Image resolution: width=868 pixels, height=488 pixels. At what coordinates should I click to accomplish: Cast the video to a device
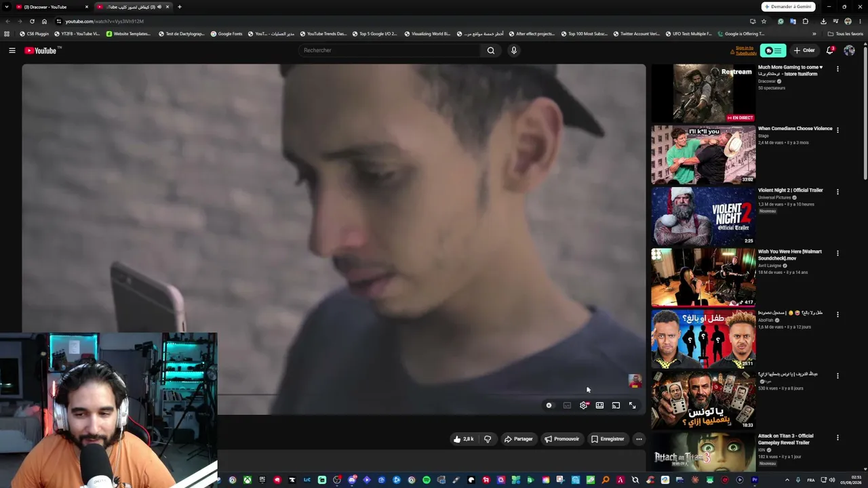click(x=616, y=405)
